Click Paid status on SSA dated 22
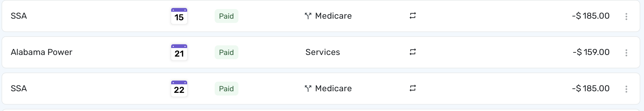Image resolution: width=644 pixels, height=111 pixels. (x=226, y=89)
